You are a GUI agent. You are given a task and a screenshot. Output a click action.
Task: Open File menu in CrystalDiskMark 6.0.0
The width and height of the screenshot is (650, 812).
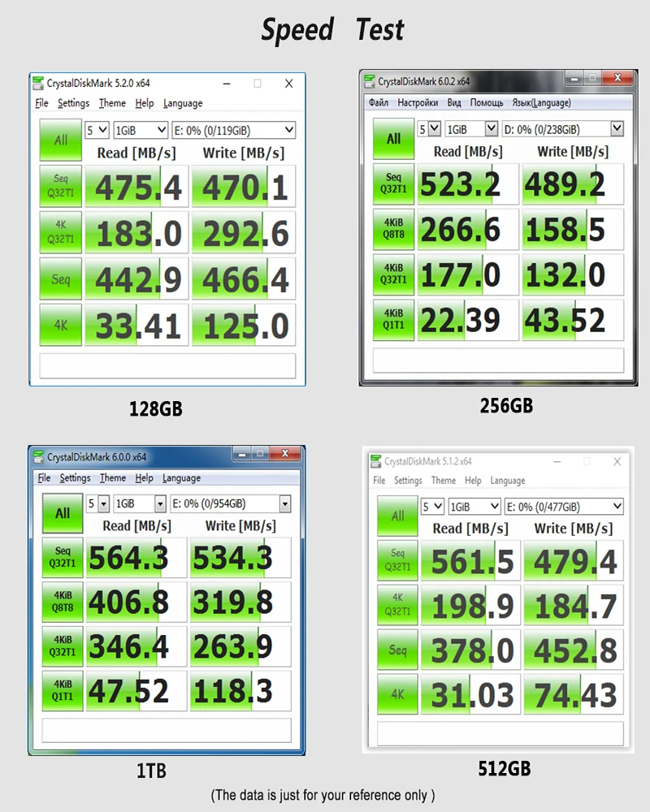point(44,477)
